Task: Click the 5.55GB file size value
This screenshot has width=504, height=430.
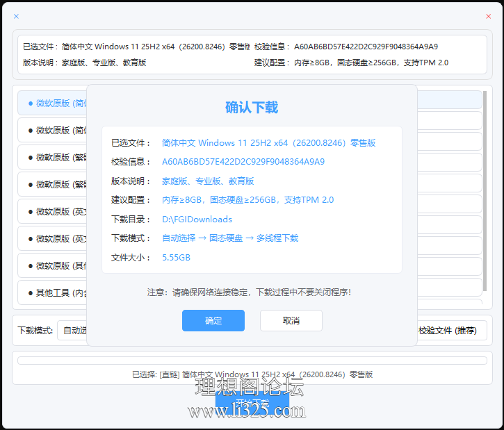Action: click(x=176, y=258)
